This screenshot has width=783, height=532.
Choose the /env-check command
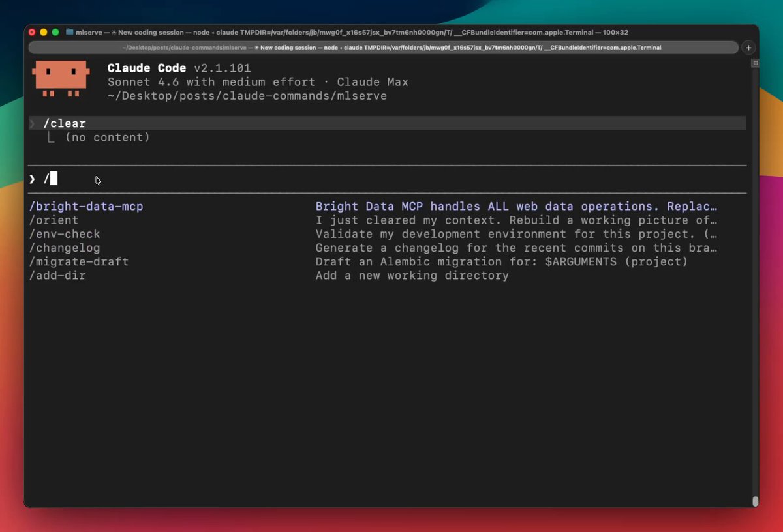(x=65, y=234)
